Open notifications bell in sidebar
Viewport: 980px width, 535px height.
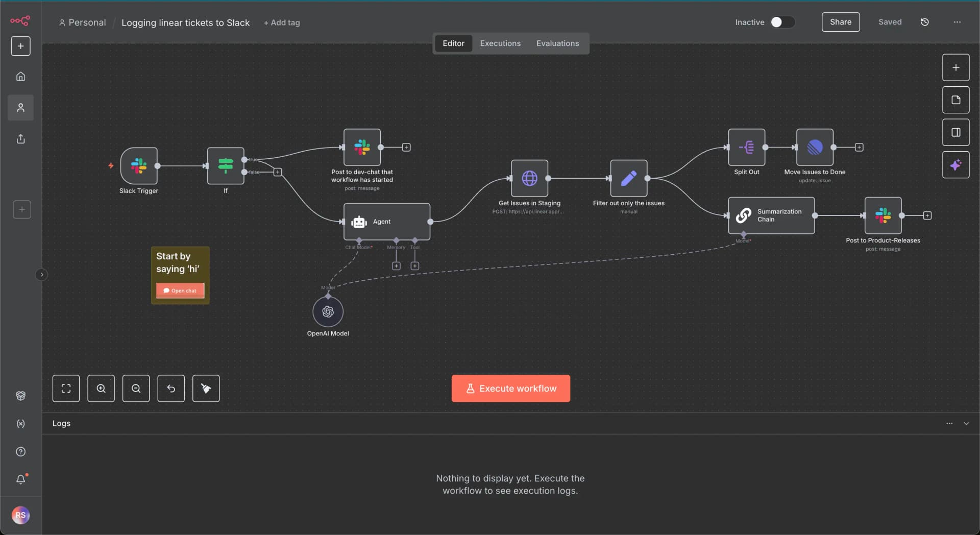[20, 479]
